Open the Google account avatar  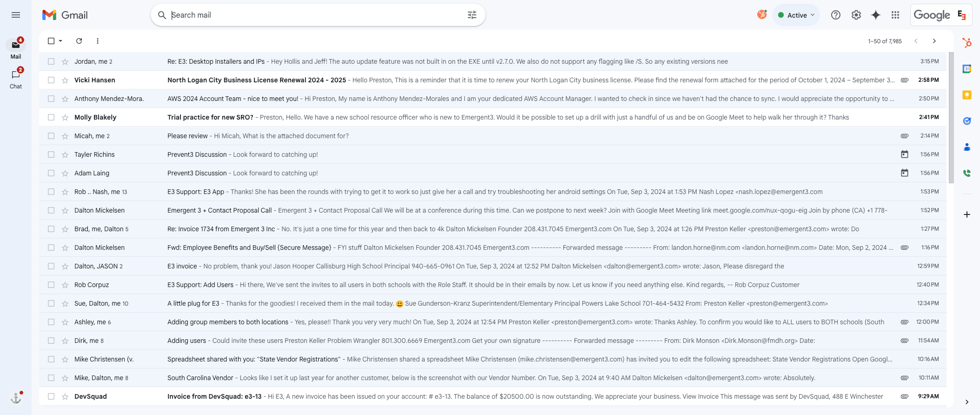click(962, 15)
